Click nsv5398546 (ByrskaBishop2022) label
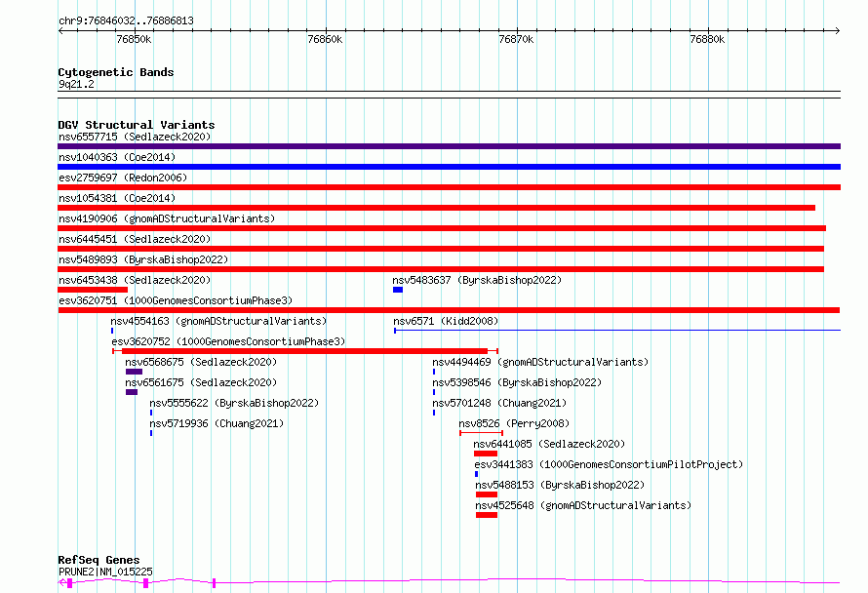868x593 pixels. (517, 382)
